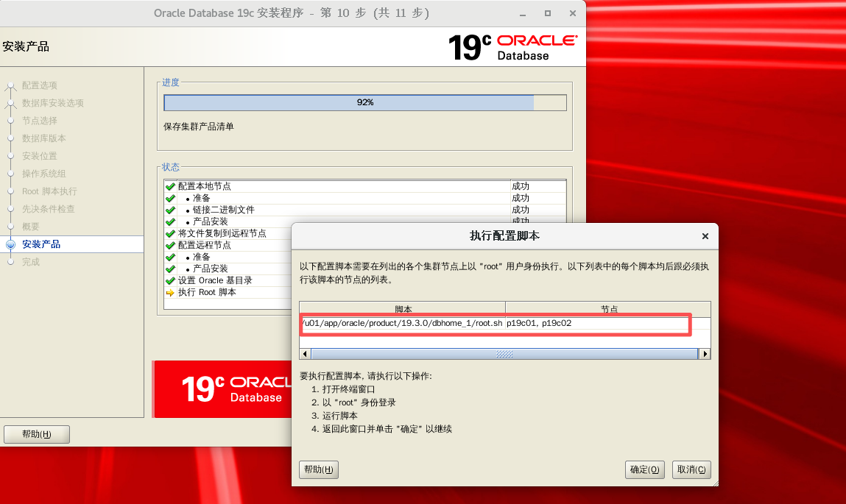This screenshot has width=846, height=504.
Task: Click the installer window title bar text
Action: 292,13
